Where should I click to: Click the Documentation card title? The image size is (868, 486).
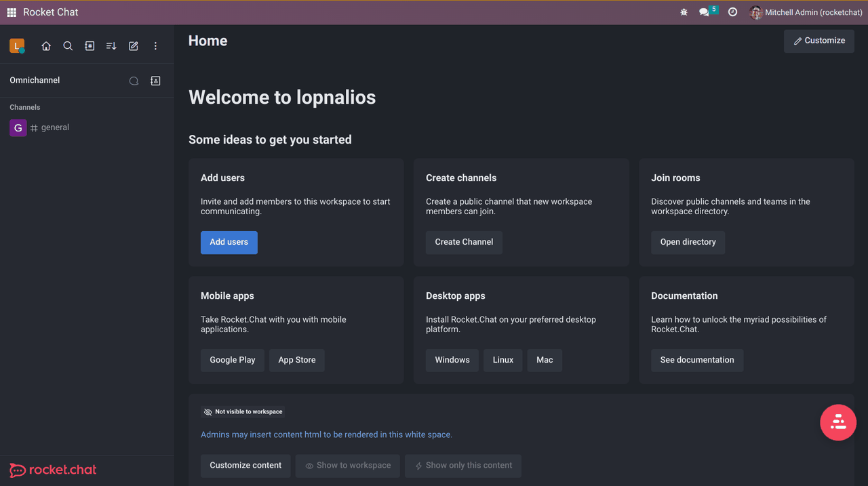pyautogui.click(x=684, y=296)
